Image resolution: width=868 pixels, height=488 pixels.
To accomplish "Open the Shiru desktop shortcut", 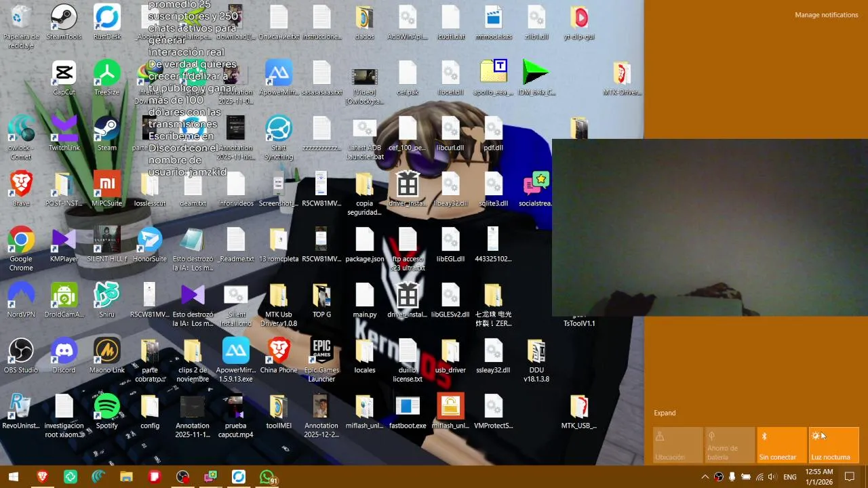I will pos(106,300).
